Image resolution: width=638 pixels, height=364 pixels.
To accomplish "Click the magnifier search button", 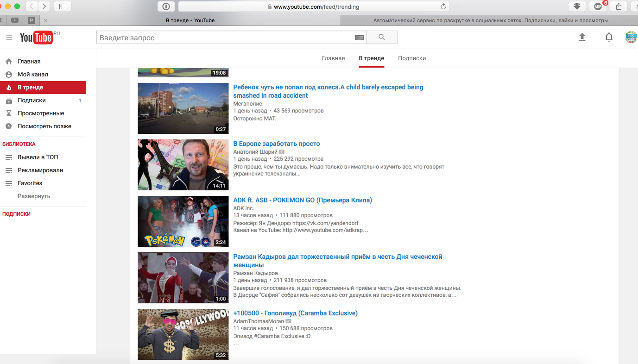I will (382, 38).
